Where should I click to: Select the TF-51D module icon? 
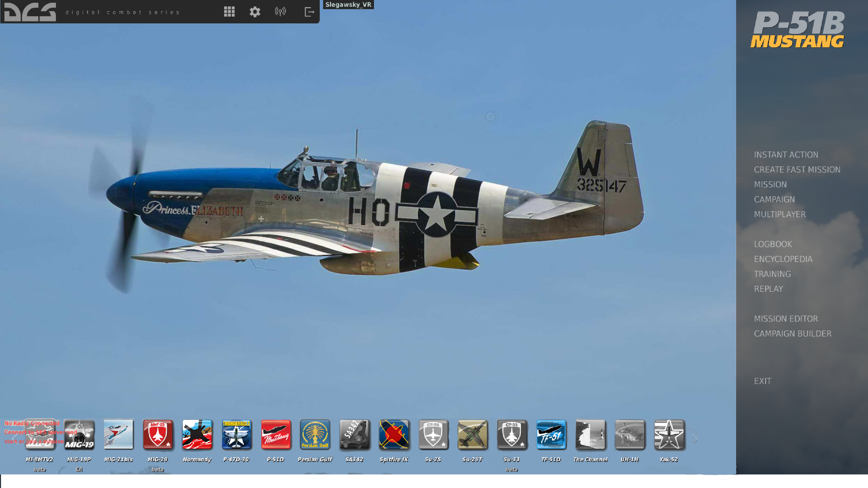pos(551,435)
